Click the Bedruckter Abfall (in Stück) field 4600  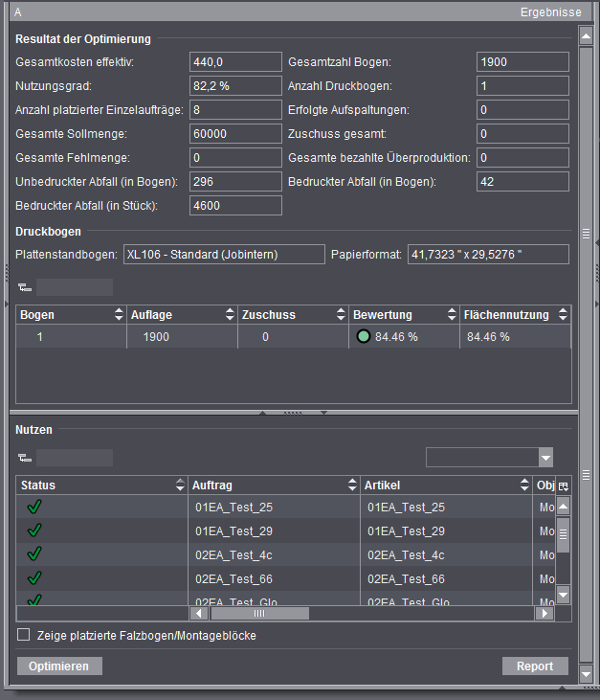coord(235,205)
